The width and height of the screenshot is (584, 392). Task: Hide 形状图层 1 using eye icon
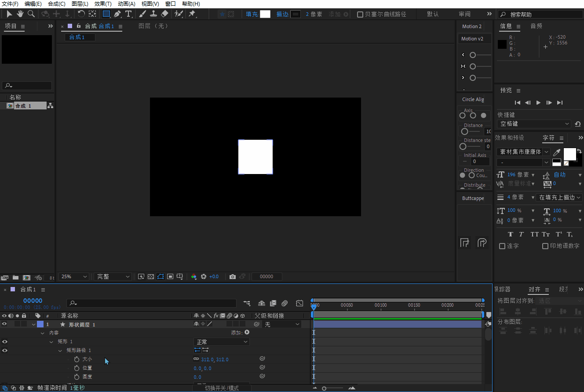[x=4, y=324]
